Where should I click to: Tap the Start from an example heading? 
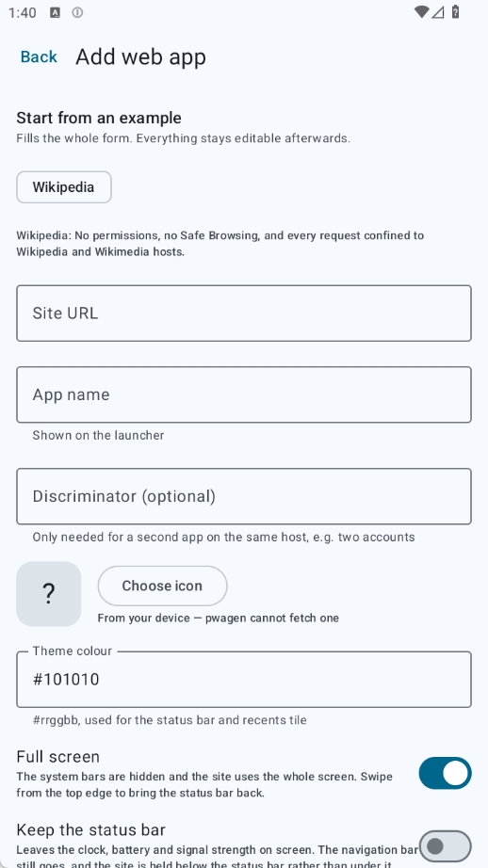(x=99, y=118)
